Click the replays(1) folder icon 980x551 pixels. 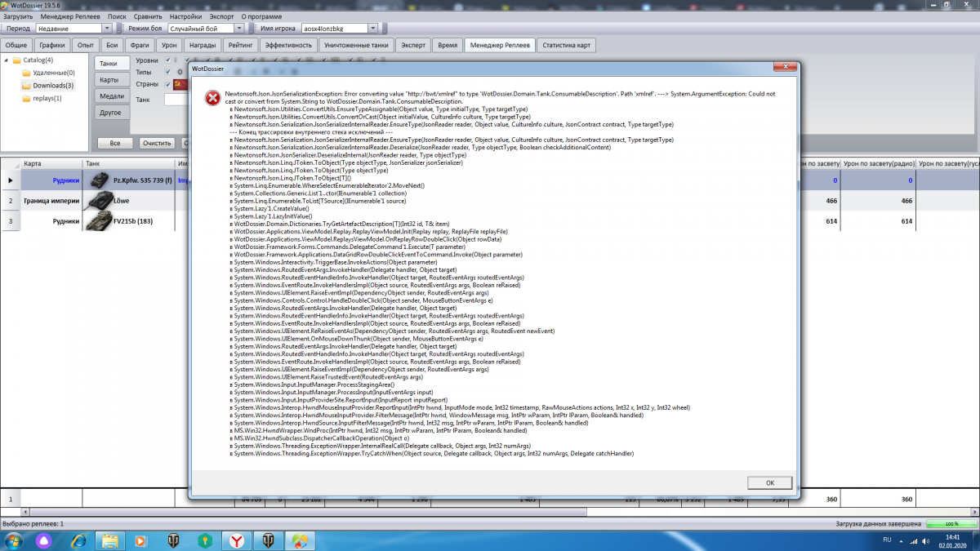(x=26, y=98)
